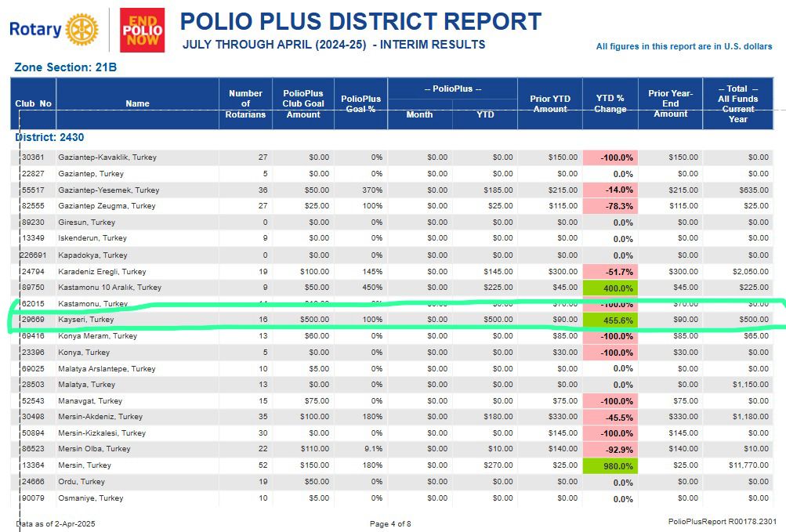Select club name Osmaniye, Turkey
This screenshot has width=786, height=532.
point(91,498)
